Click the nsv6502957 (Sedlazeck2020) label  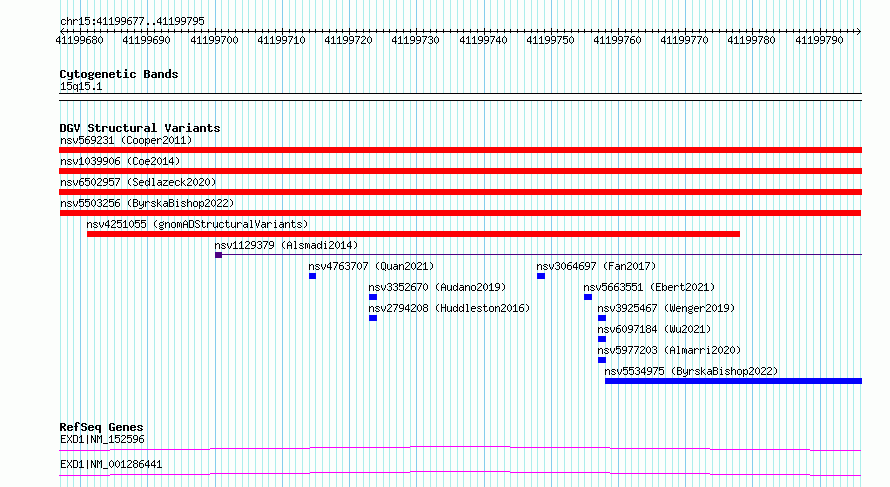click(x=138, y=182)
